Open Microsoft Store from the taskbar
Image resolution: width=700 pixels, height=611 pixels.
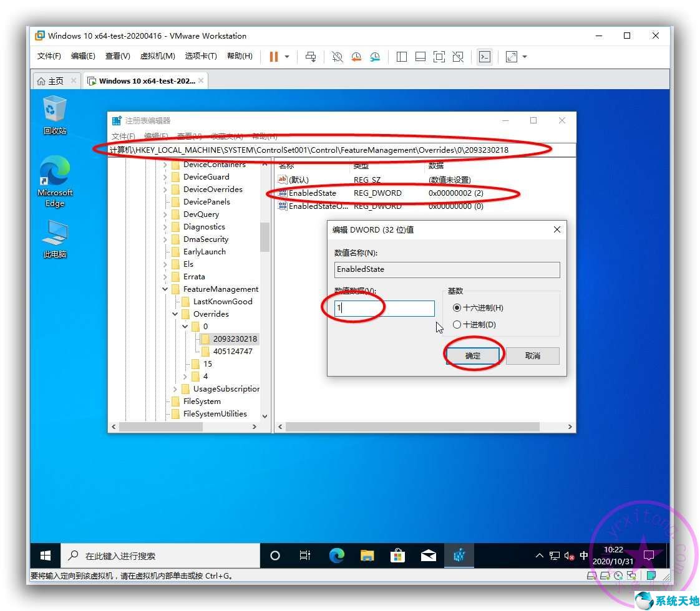click(x=398, y=556)
